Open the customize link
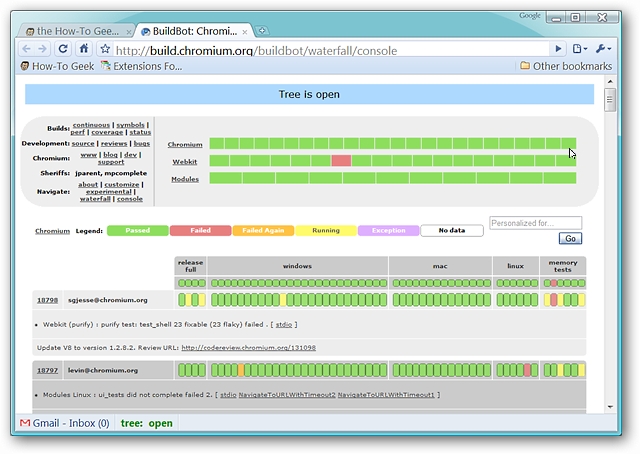 click(122, 185)
